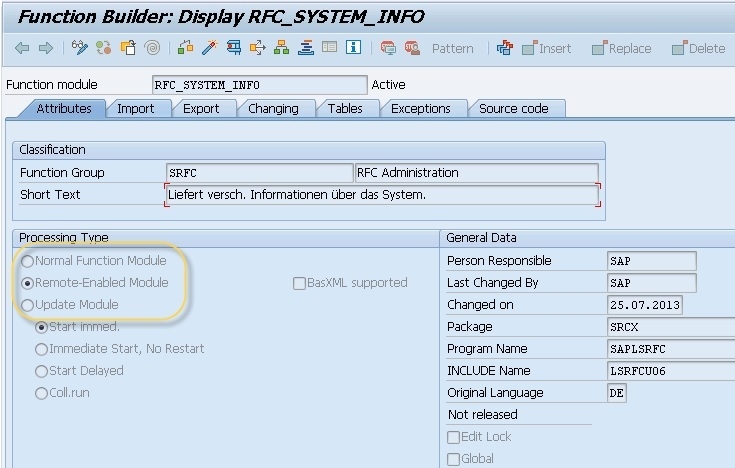This screenshot has width=735, height=468.
Task: Choose Update Module radio button
Action: coord(28,305)
